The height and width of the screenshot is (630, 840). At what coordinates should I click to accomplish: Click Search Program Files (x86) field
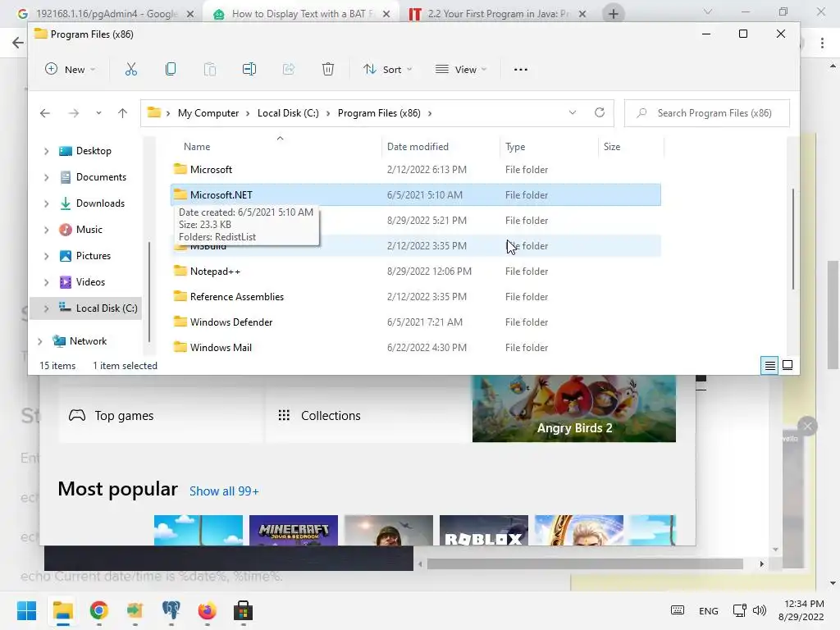[x=706, y=113]
